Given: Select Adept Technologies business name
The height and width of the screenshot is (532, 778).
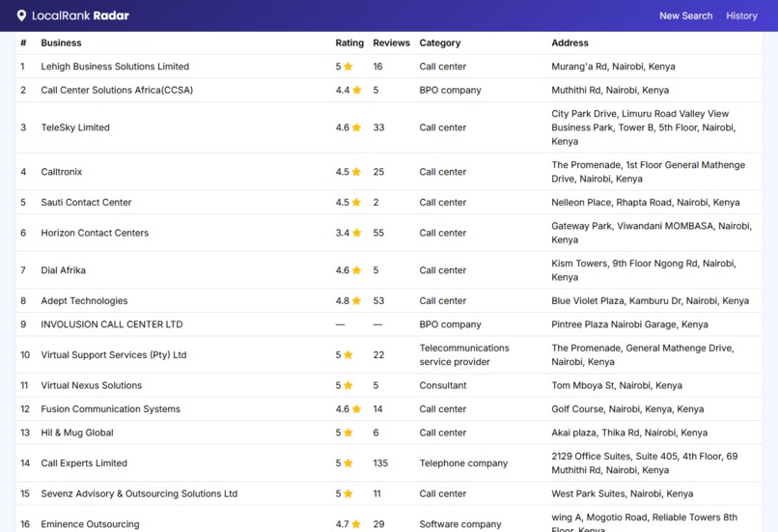Looking at the screenshot, I should 84,300.
